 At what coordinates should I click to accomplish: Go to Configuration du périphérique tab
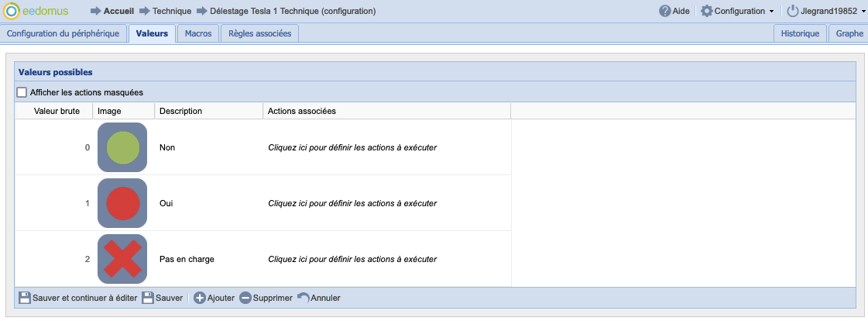pos(63,33)
